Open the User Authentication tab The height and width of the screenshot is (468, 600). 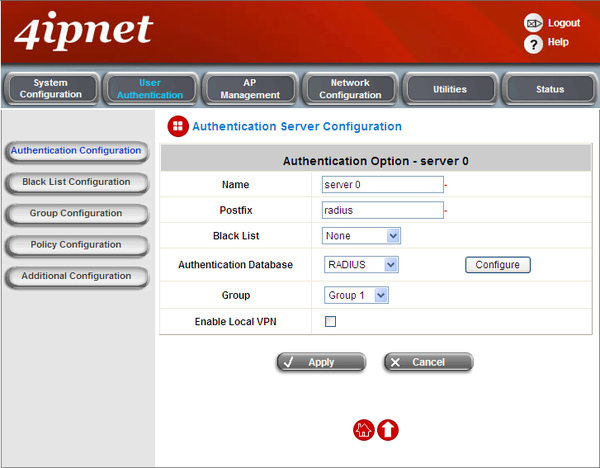point(150,89)
